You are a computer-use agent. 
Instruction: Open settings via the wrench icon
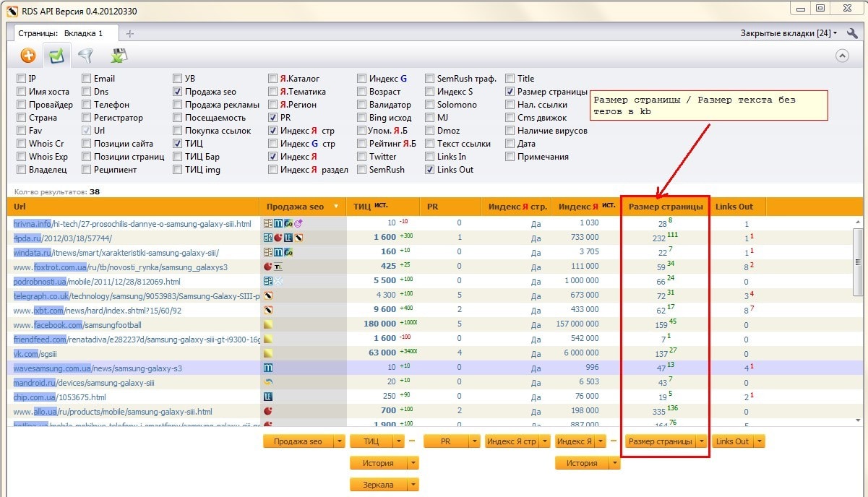853,33
